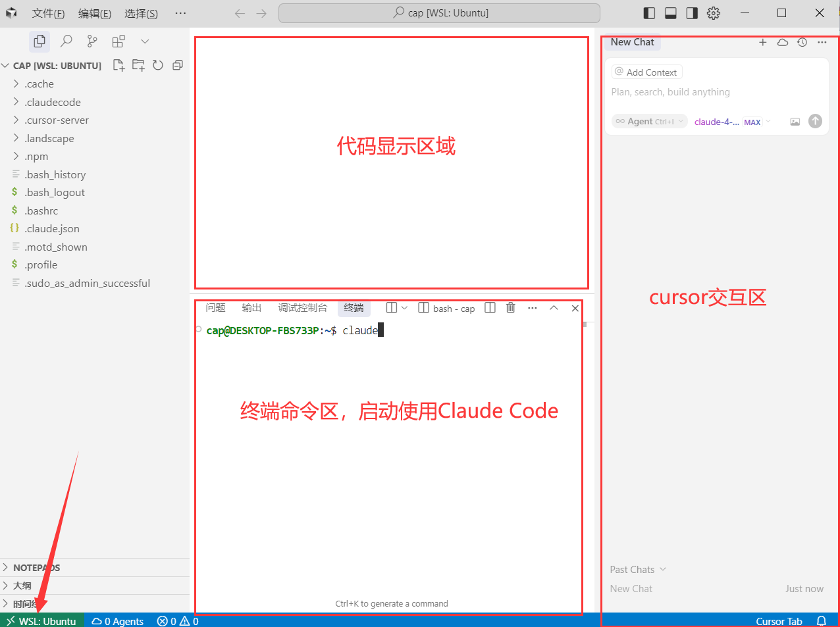Screen dimensions: 840x627
Task: Open the Source Control view icon
Action: click(92, 41)
